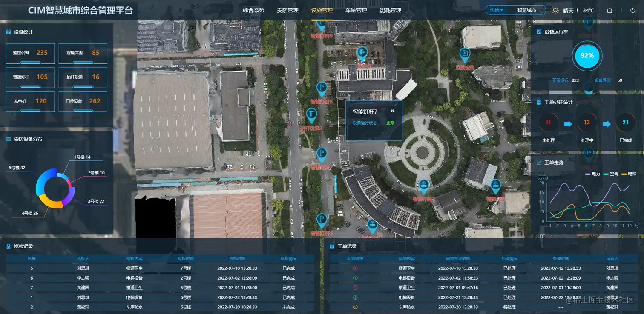644x314 pixels.
Task: Click severity icon for 2022-07-12 13:28:33 work order
Action: coord(355,268)
